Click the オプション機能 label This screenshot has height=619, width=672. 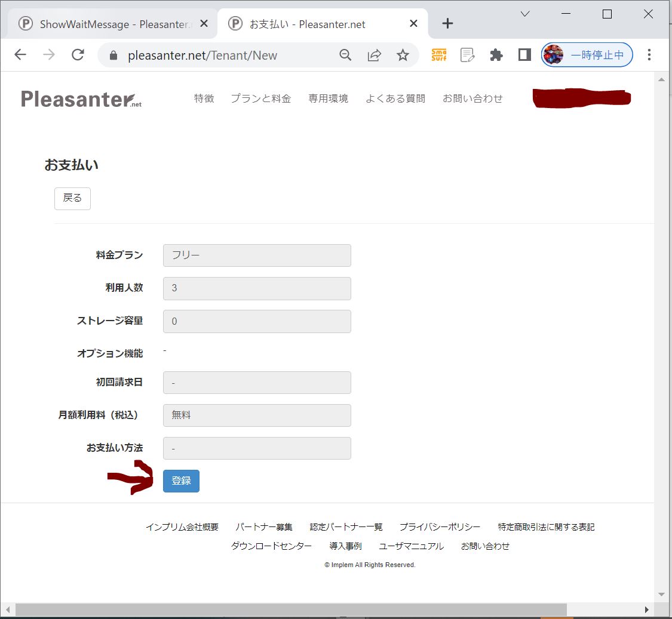[x=110, y=353]
